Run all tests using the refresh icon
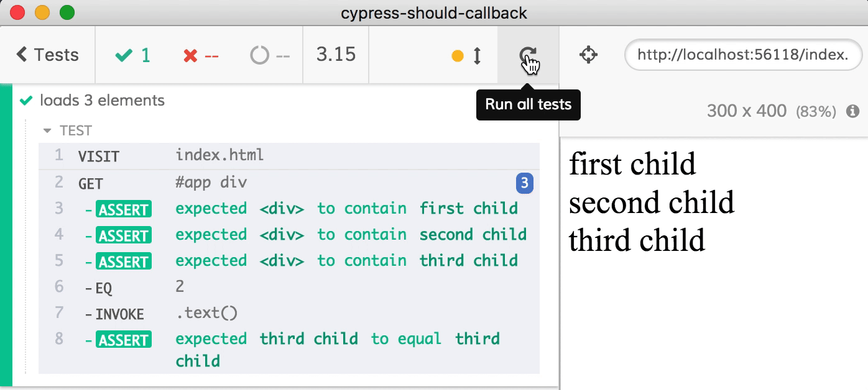868x390 pixels. [529, 55]
